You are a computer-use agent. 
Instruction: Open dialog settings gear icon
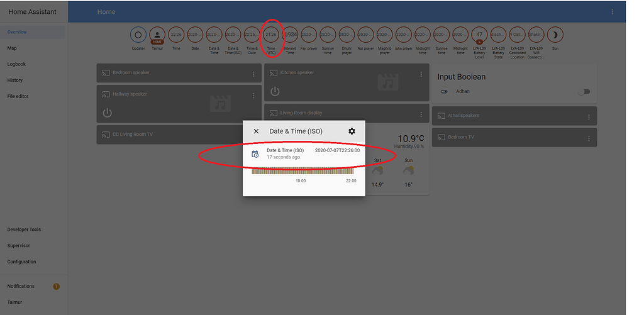point(352,131)
